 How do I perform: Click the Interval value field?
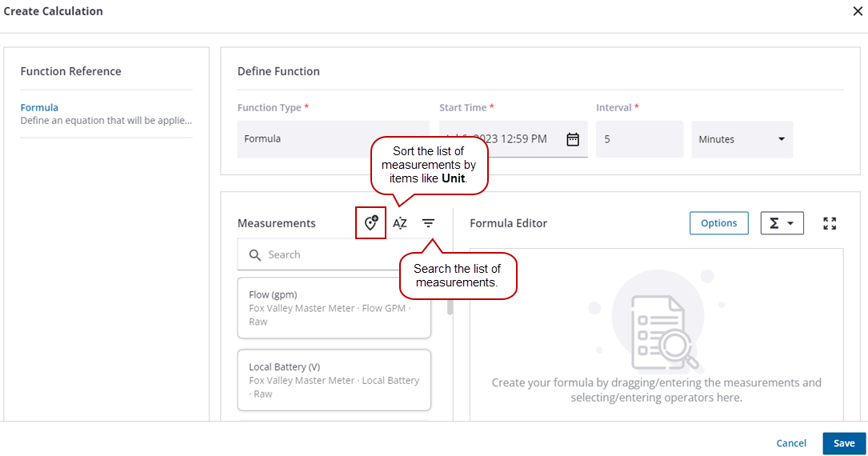tap(639, 139)
